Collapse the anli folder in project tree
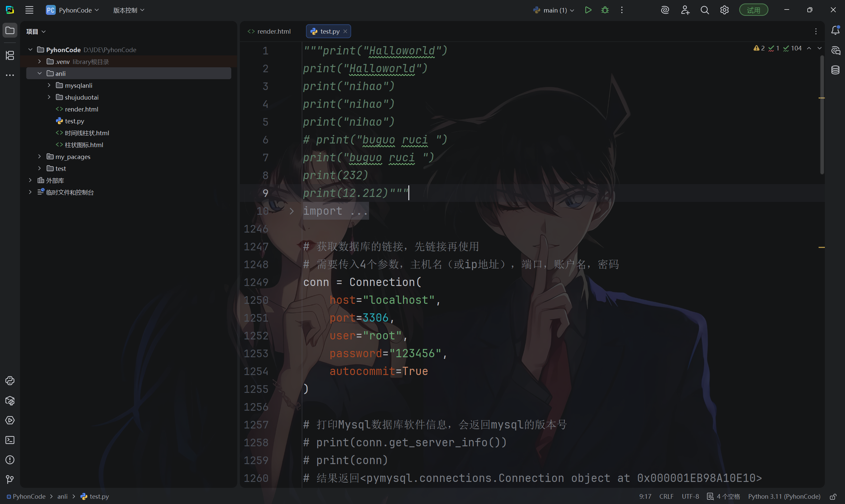 pyautogui.click(x=40, y=73)
